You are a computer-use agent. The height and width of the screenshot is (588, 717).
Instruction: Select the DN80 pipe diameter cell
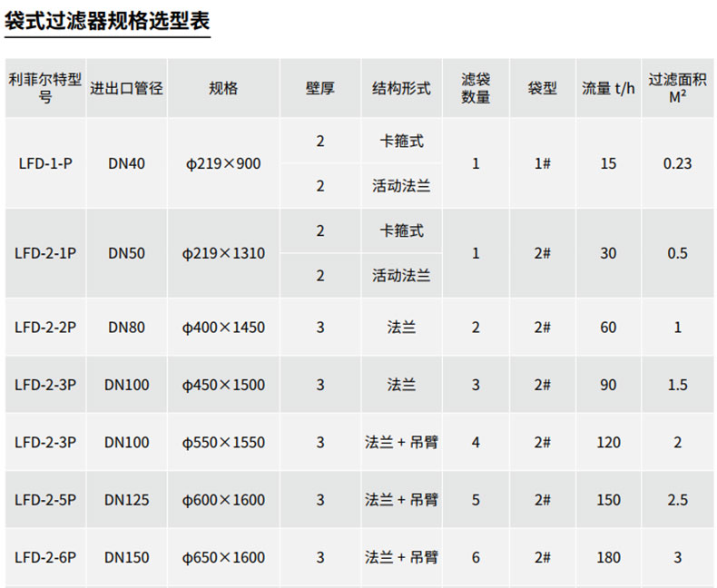[126, 327]
